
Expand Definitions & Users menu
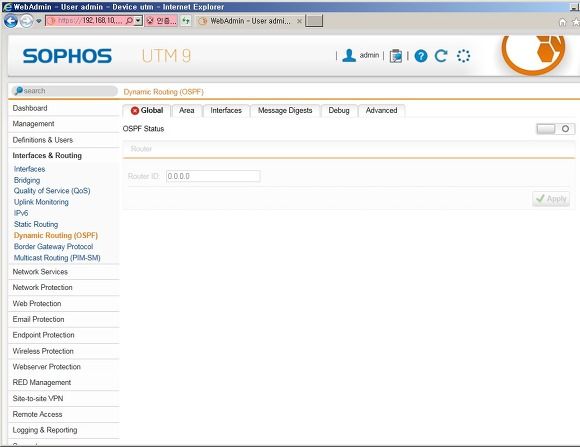(x=64, y=140)
